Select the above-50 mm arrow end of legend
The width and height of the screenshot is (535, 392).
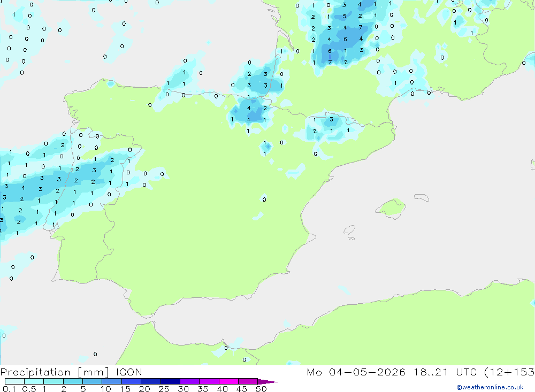(x=267, y=381)
